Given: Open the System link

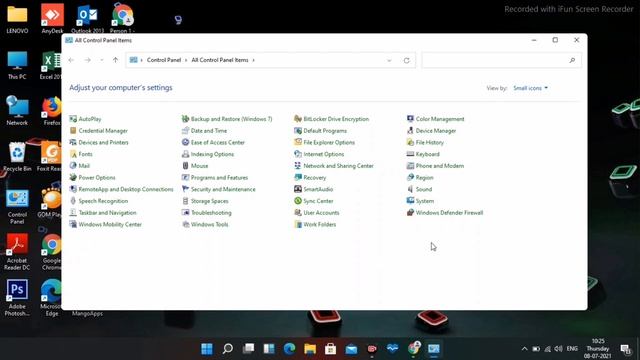Looking at the screenshot, I should click(425, 201).
